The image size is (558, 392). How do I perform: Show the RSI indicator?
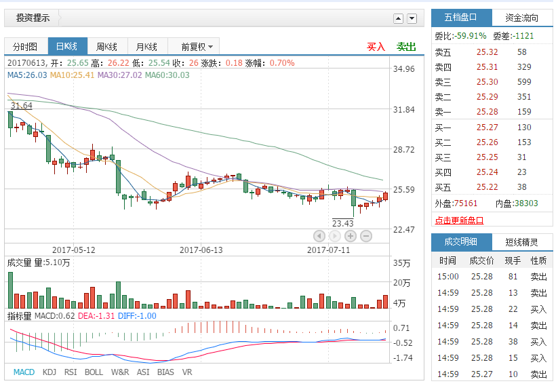[x=72, y=372]
